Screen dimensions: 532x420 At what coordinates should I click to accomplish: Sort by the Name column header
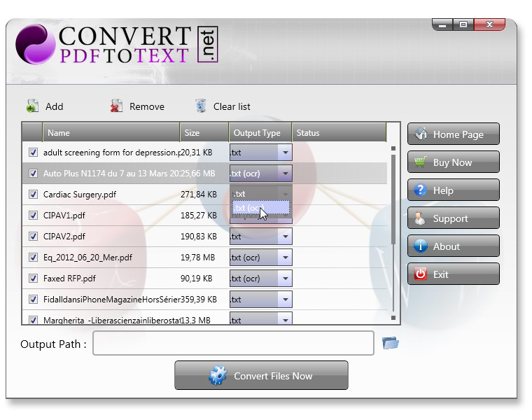[111, 132]
